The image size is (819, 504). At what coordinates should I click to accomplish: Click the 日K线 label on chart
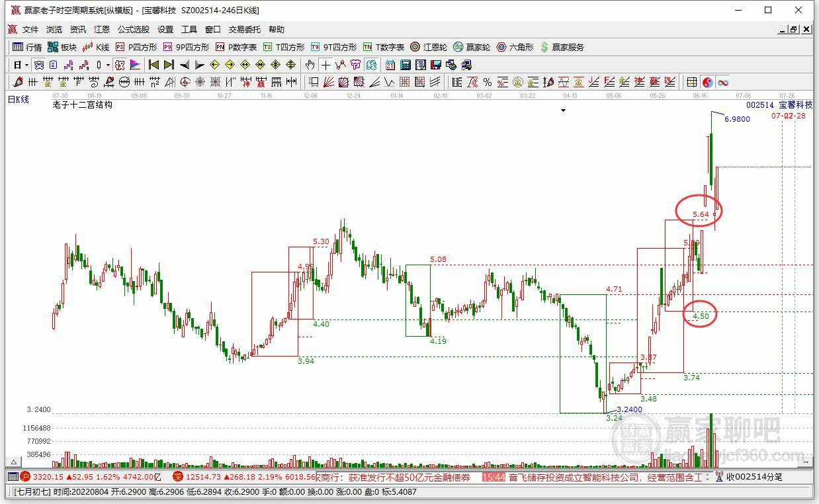click(19, 99)
